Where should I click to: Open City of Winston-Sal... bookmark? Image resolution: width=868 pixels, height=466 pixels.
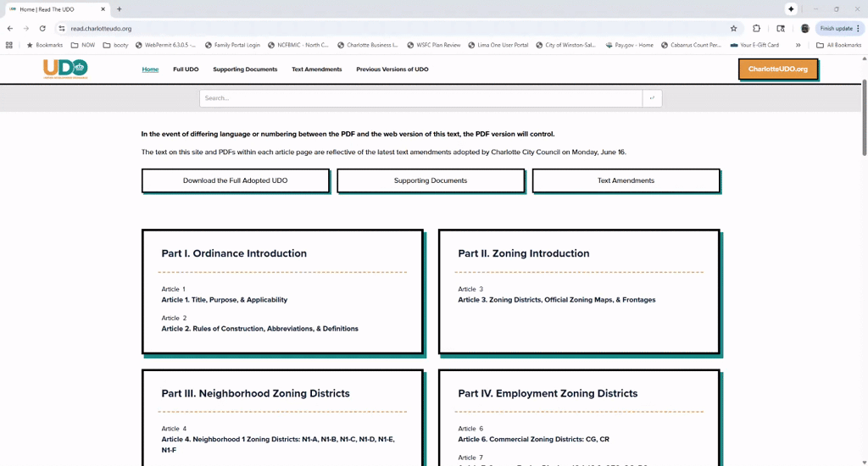pos(565,45)
